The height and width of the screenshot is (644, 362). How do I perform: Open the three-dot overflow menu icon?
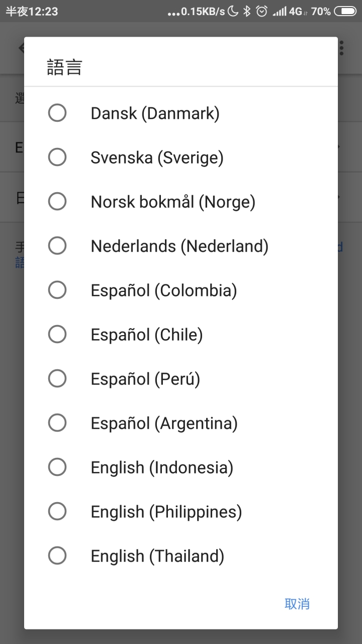point(342,48)
